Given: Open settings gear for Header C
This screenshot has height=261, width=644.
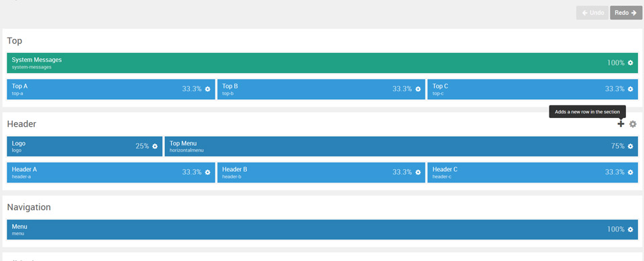Looking at the screenshot, I should tap(630, 172).
